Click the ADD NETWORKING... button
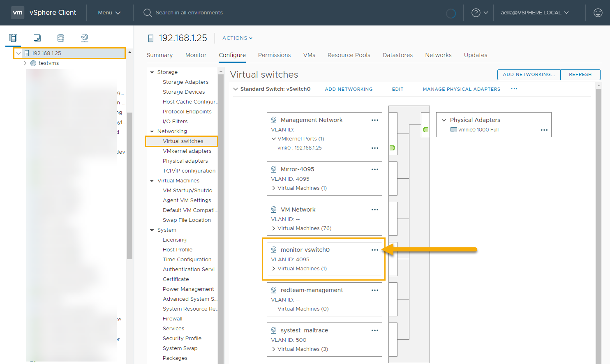610x364 pixels. (x=529, y=74)
